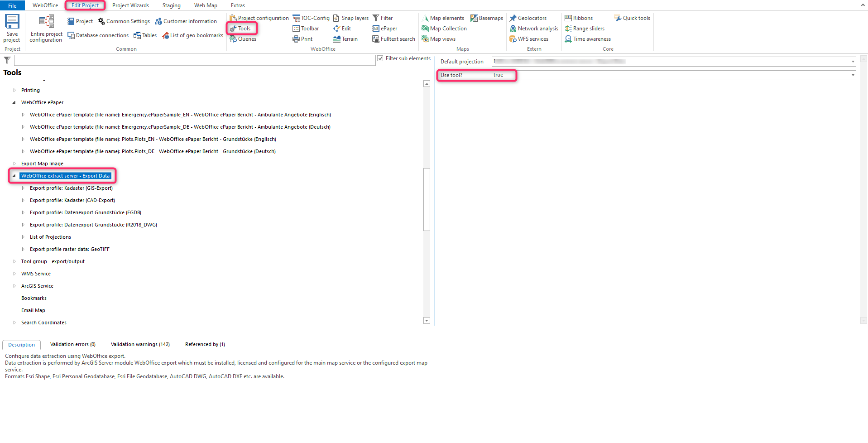Switch to the Staging tab
Image resolution: width=868 pixels, height=443 pixels.
pyautogui.click(x=171, y=5)
